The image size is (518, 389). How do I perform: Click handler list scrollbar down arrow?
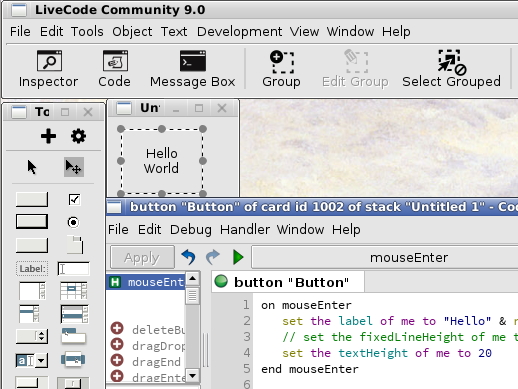193,376
